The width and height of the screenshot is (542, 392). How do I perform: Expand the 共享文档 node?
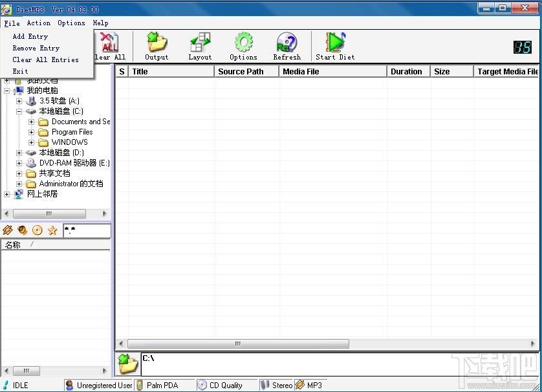click(19, 173)
